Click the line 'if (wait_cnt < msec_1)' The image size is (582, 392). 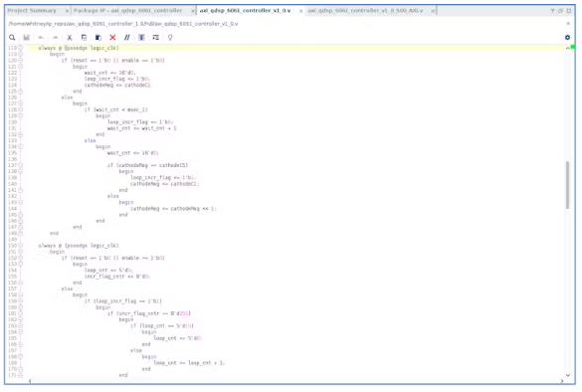[x=115, y=109]
